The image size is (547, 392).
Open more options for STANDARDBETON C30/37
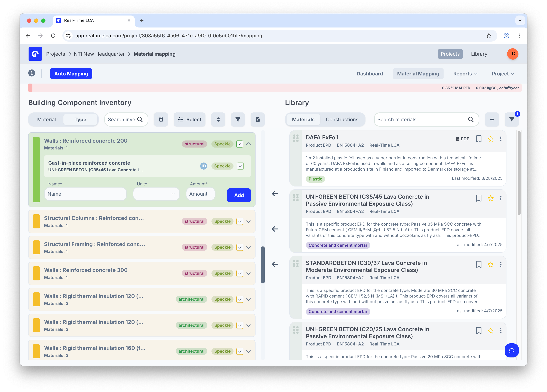501,265
